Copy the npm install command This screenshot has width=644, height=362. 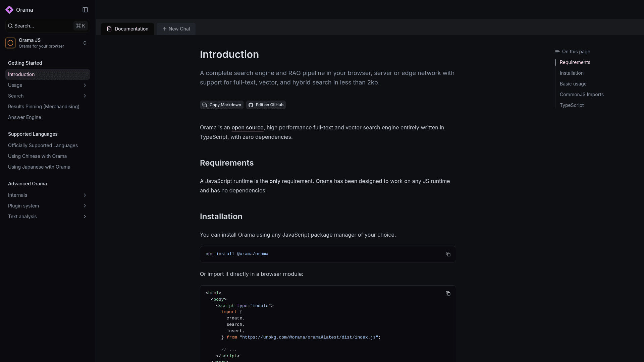point(448,254)
